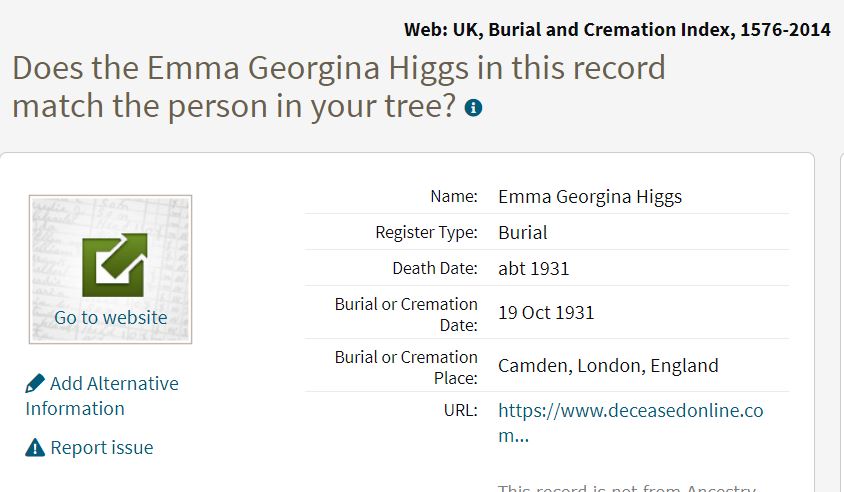Click the "Report issue" link text
844x492 pixels.
(x=102, y=447)
